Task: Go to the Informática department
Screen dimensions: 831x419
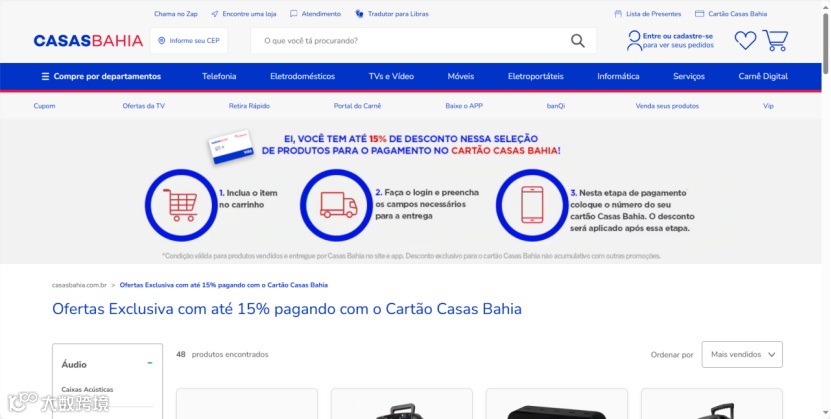Action: 618,76
